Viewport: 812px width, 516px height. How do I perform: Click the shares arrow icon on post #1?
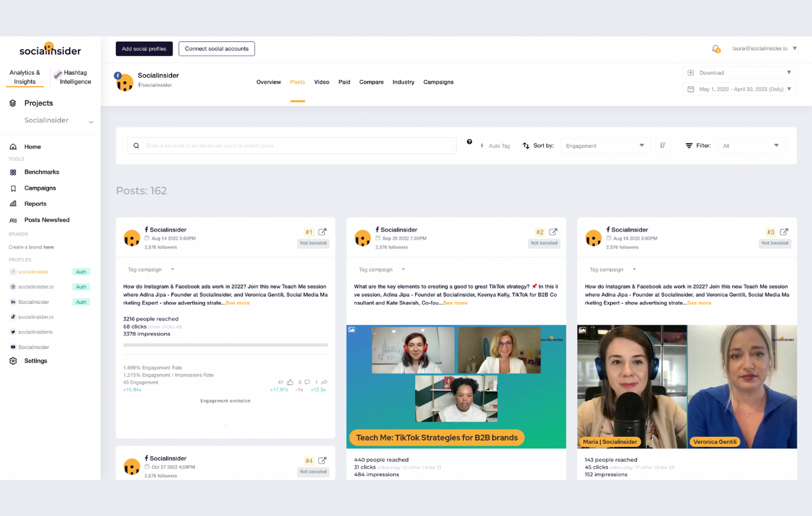pos(324,382)
